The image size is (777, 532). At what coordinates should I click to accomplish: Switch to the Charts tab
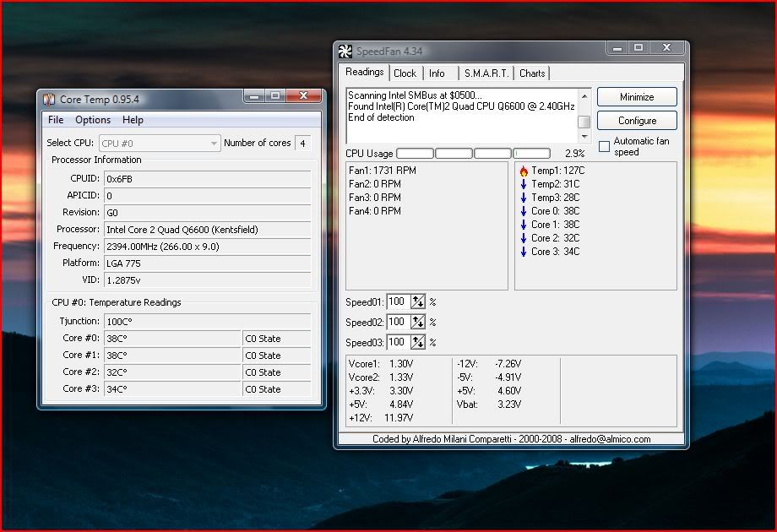532,73
